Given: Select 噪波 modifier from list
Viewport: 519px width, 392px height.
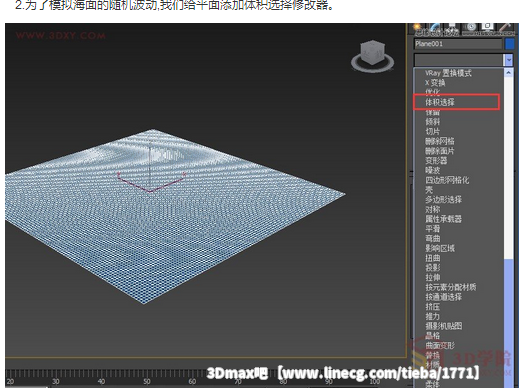Looking at the screenshot, I should point(433,170).
